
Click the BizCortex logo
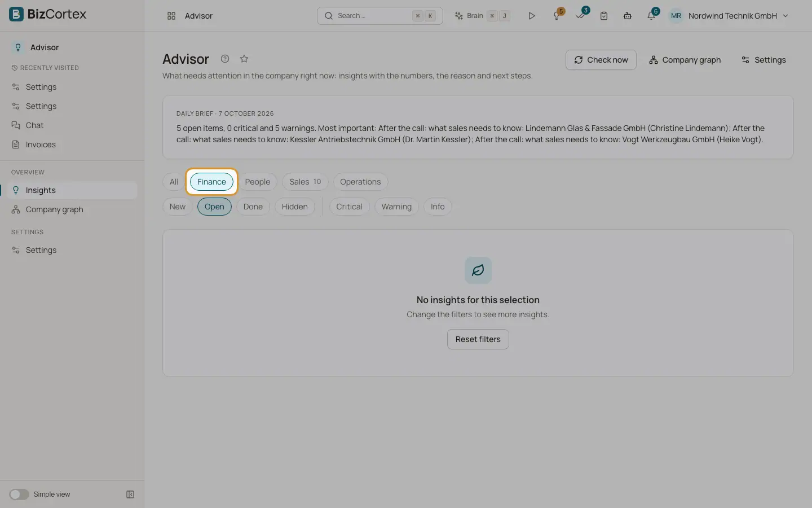[48, 15]
